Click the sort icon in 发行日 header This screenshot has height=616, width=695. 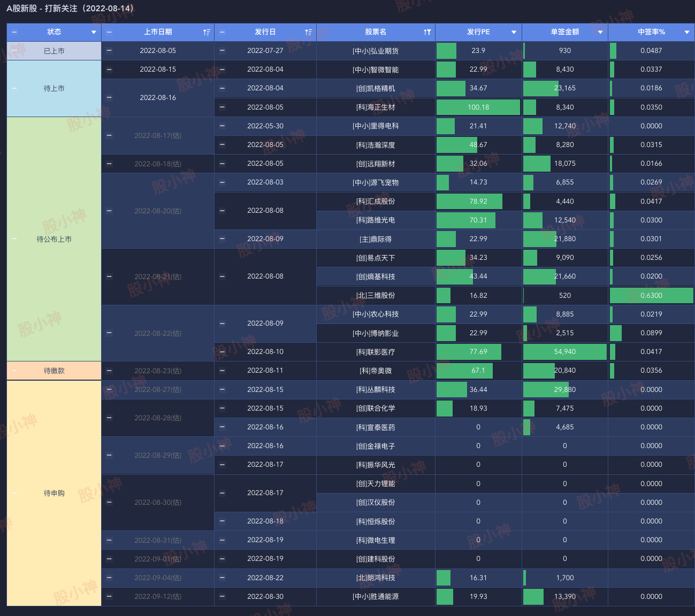point(308,32)
